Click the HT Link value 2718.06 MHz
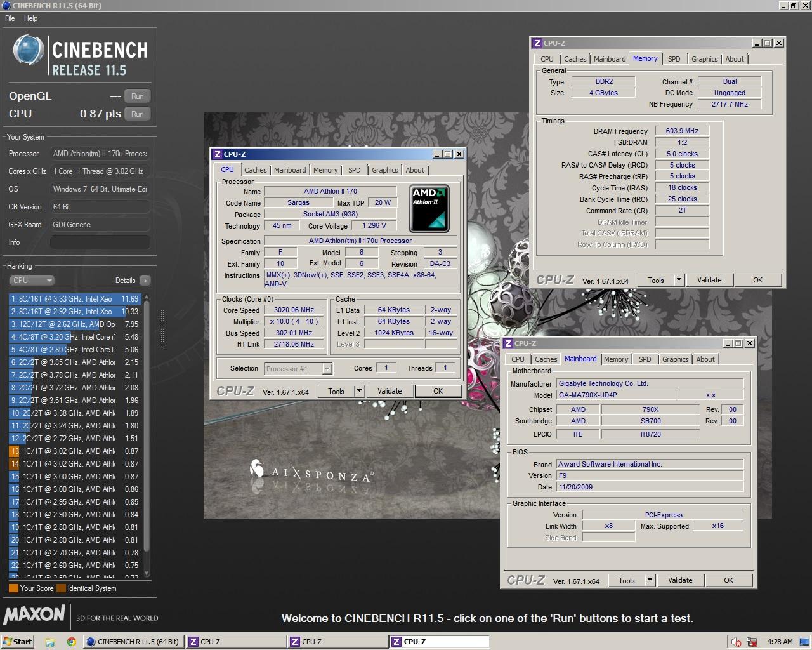 294,344
